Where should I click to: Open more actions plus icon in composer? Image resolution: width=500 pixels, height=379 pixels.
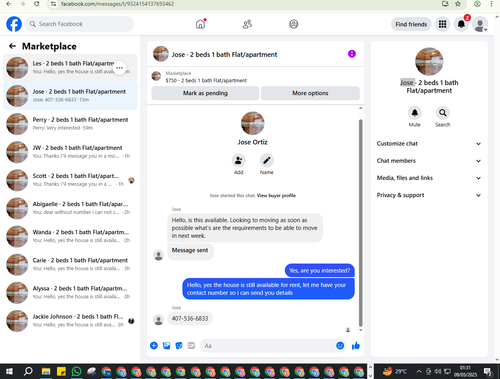click(x=154, y=346)
